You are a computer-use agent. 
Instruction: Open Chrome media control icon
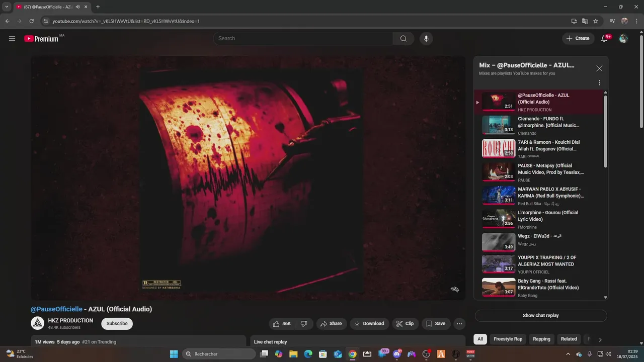click(612, 21)
